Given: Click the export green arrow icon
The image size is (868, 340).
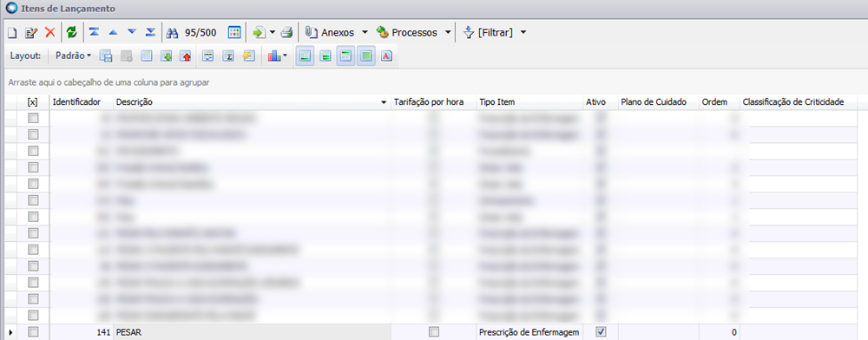Looking at the screenshot, I should point(259,33).
